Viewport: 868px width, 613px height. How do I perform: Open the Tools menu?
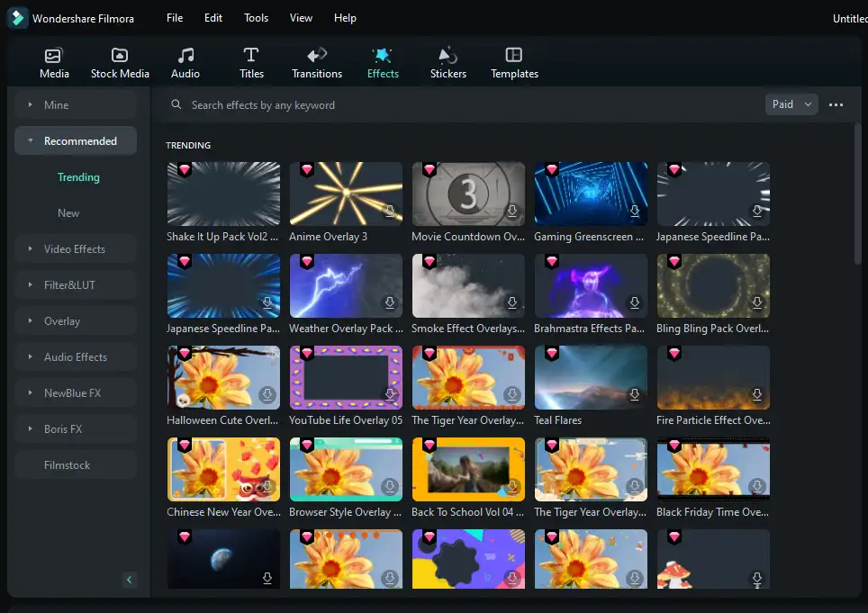click(x=256, y=18)
